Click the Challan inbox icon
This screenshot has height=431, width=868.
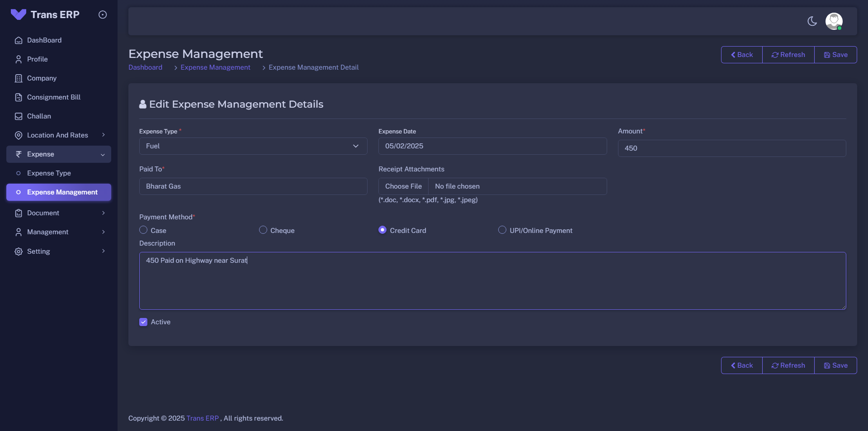[x=19, y=116]
